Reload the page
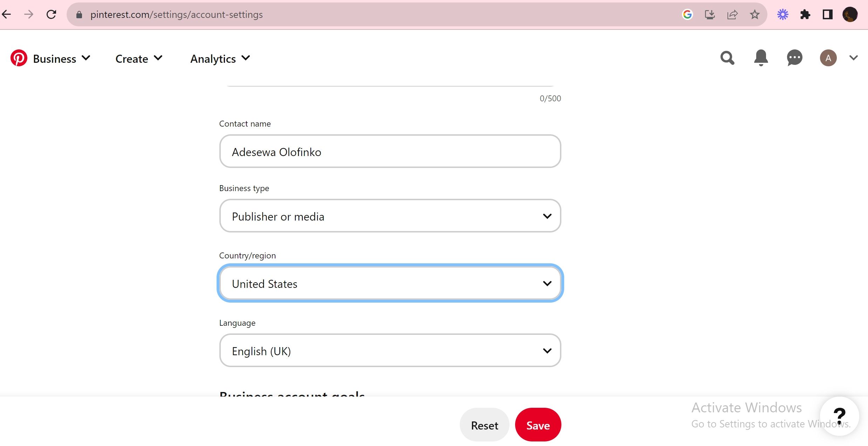Viewport: 868px width, 446px height. (x=51, y=14)
